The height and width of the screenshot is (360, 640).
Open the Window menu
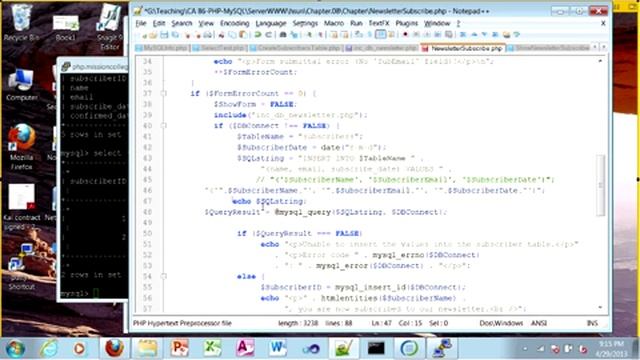point(437,23)
